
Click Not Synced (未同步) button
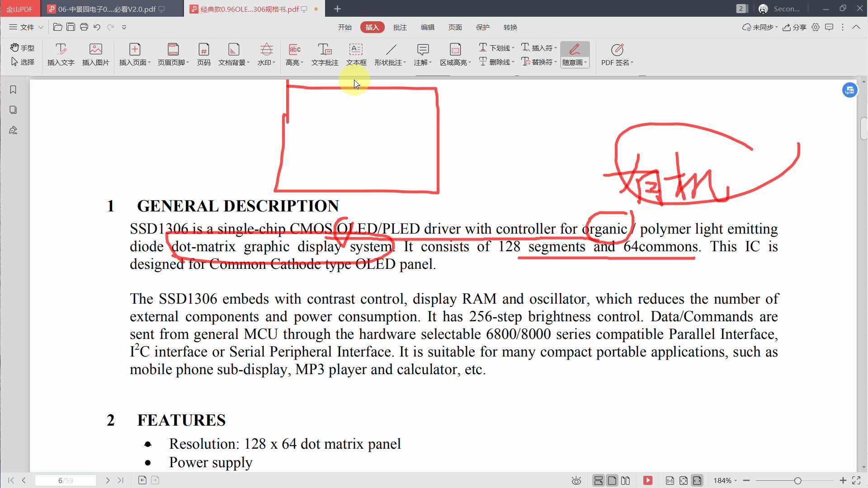click(x=759, y=27)
